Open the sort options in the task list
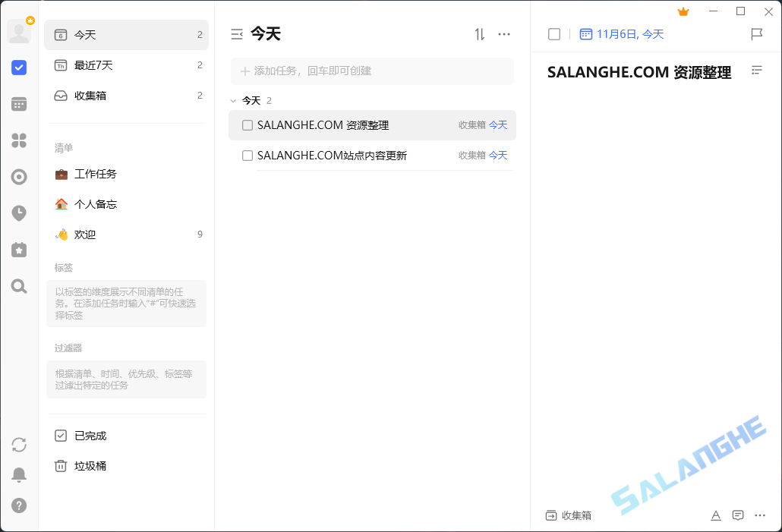The image size is (782, 532). pyautogui.click(x=479, y=34)
